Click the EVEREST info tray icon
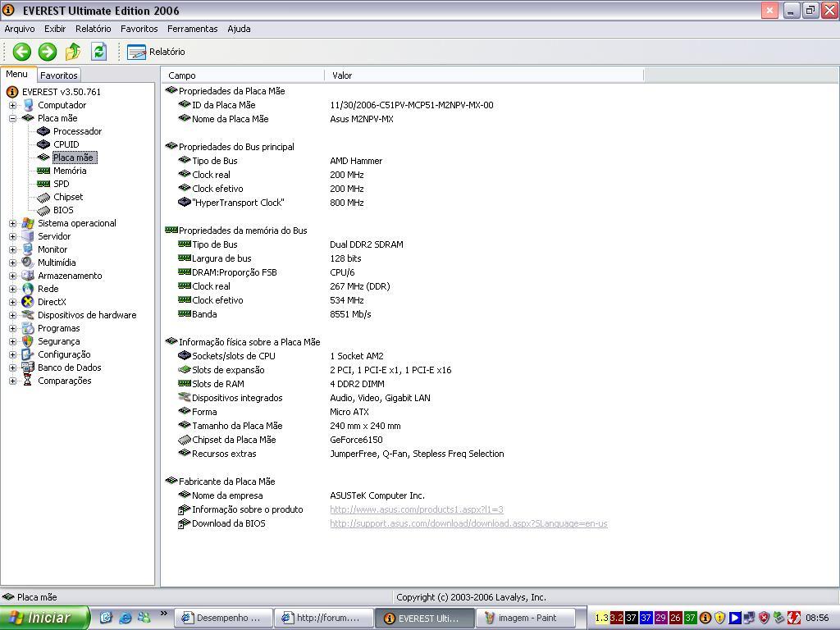Screen dimensions: 840x630 tap(705, 618)
